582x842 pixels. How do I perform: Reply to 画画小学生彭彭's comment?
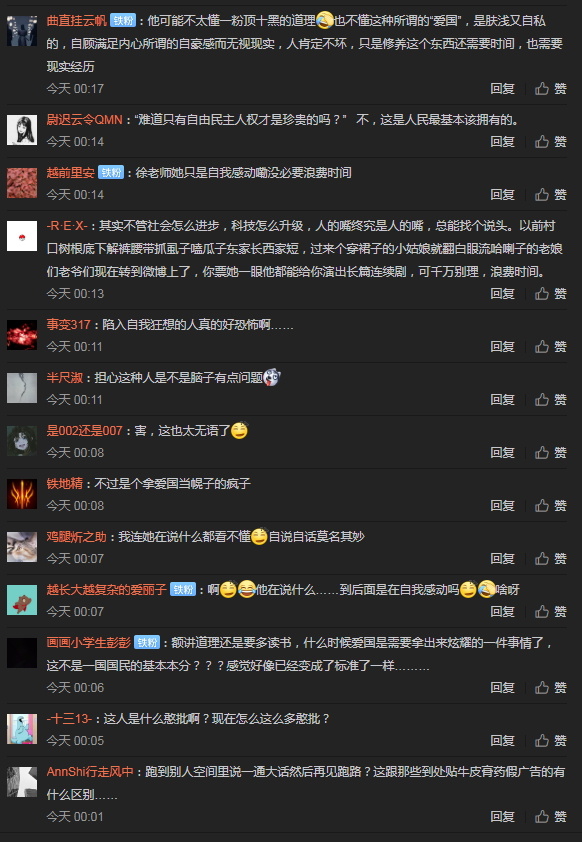[x=503, y=688]
